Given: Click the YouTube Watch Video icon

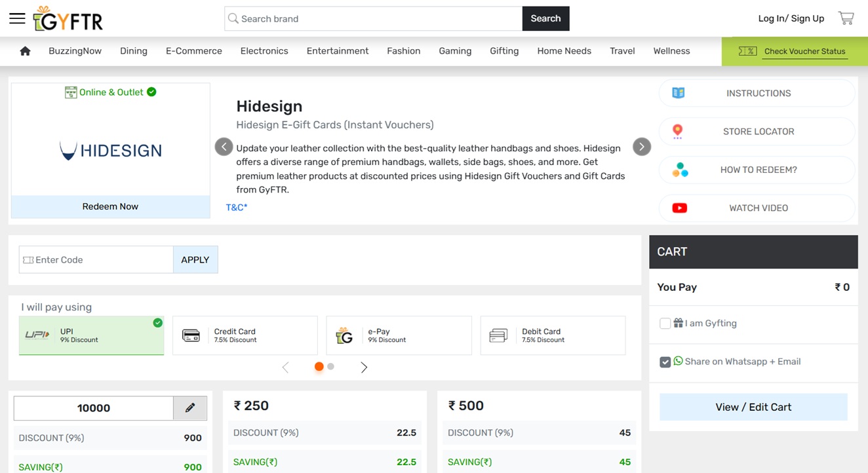Looking at the screenshot, I should [679, 208].
